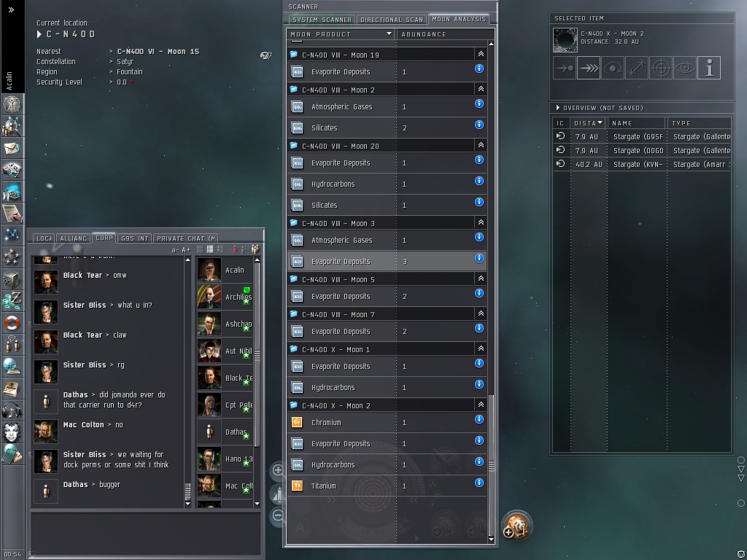Viewport: 747px width, 560px height.
Task: Select Stargate (KVN- overview row
Action: pyautogui.click(x=642, y=164)
